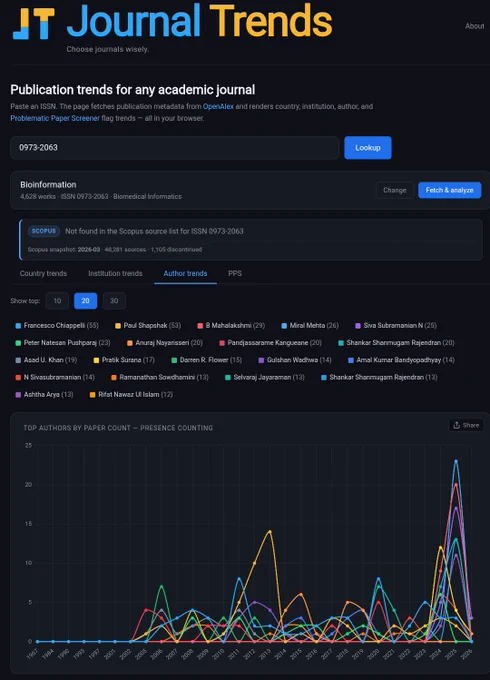Show top 30 authors
The height and width of the screenshot is (680, 490).
coord(114,301)
